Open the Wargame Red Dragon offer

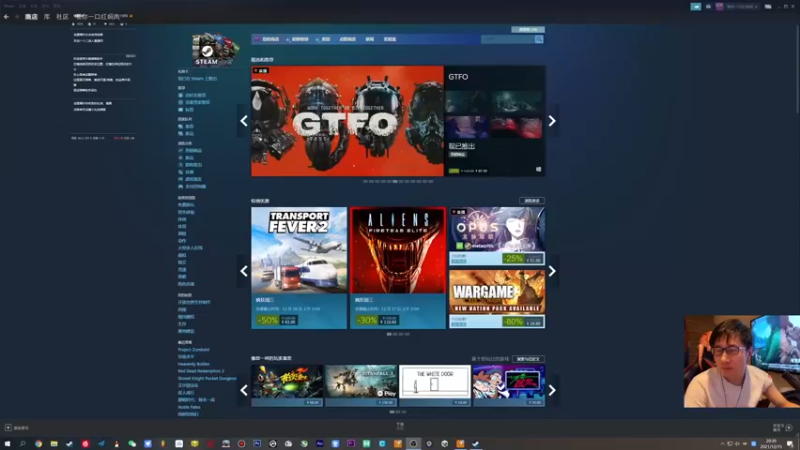pos(497,299)
